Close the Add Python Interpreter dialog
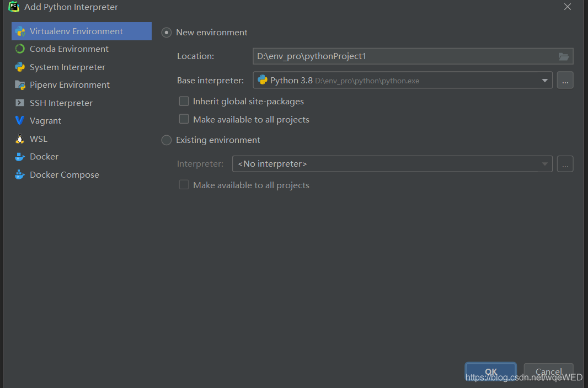The width and height of the screenshot is (588, 388). click(568, 7)
